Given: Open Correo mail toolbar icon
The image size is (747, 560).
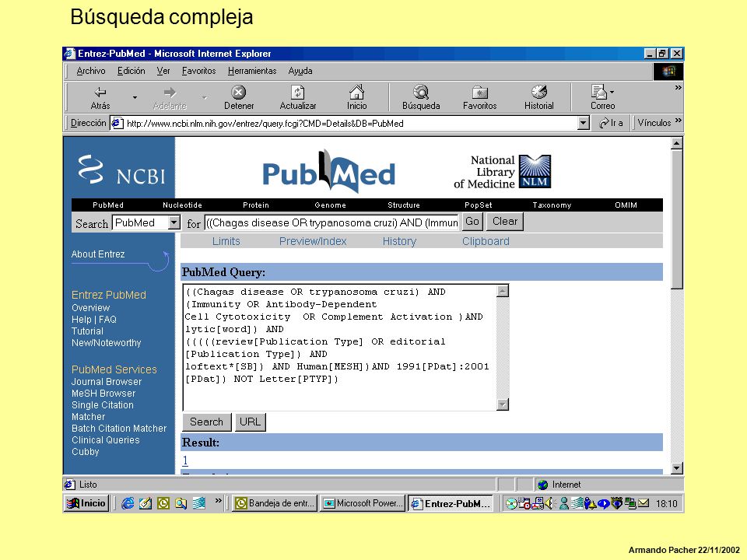Looking at the screenshot, I should (x=598, y=92).
